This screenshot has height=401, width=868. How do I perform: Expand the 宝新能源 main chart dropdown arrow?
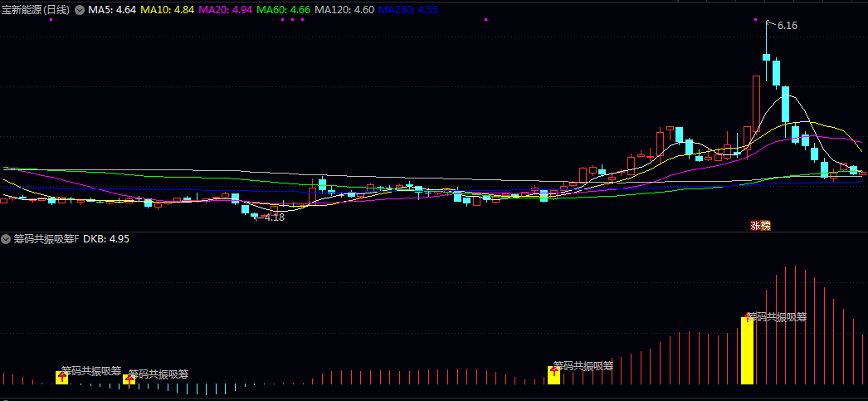click(80, 10)
